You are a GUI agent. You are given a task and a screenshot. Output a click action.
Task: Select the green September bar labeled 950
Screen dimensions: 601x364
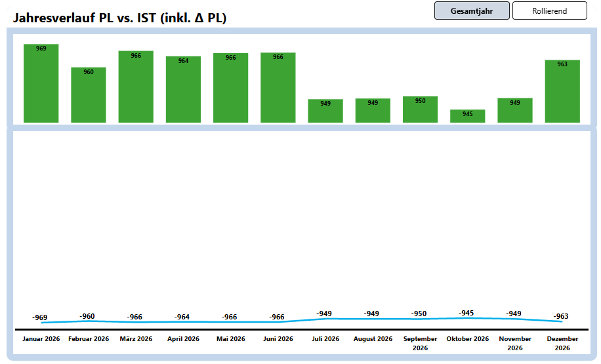[x=420, y=110]
